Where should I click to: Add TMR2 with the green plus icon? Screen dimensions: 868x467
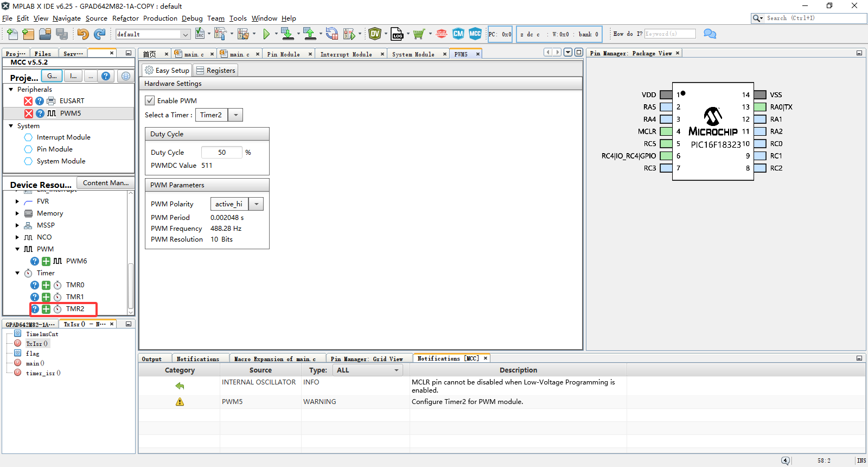pos(46,309)
